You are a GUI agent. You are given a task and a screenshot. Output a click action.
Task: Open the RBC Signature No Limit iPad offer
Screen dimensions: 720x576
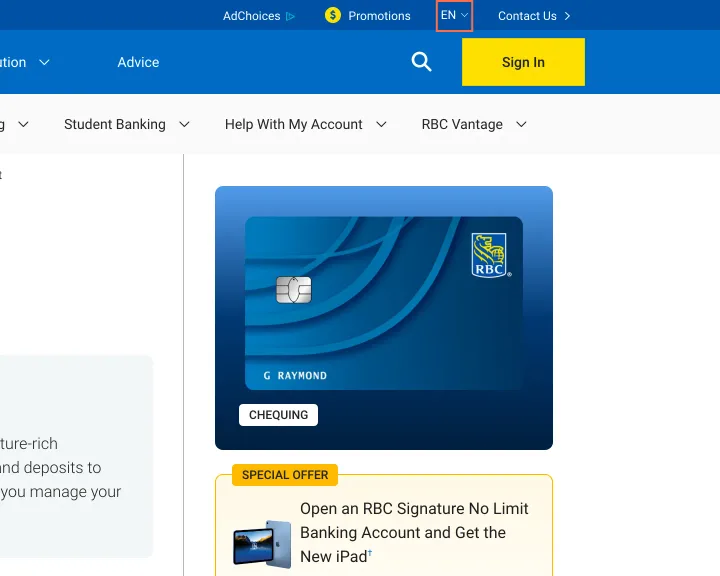coord(414,532)
